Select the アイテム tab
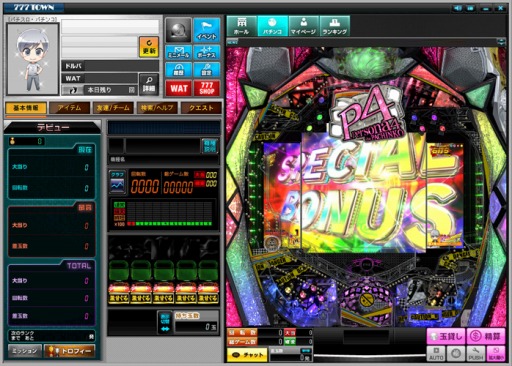This screenshot has width=512, height=366. pyautogui.click(x=69, y=108)
